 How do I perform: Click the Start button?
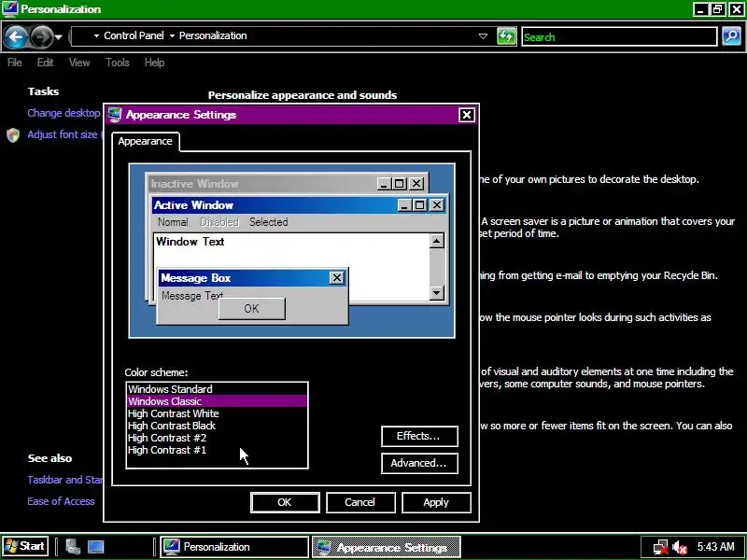(x=25, y=546)
